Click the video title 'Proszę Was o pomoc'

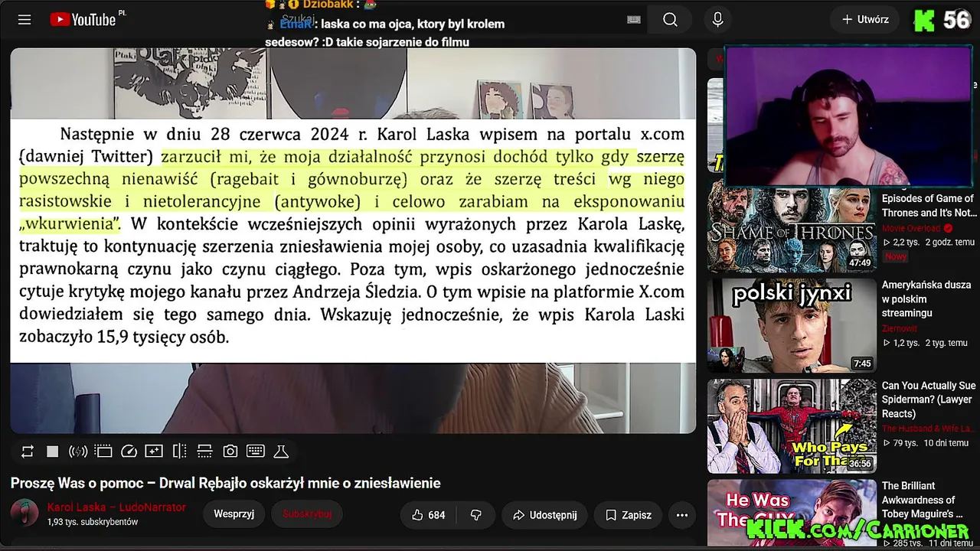coord(225,483)
